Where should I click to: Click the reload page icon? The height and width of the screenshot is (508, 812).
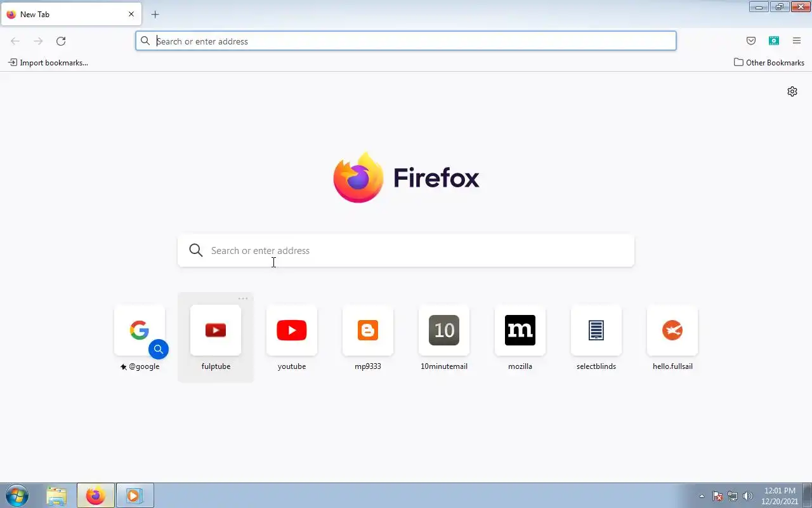(61, 41)
